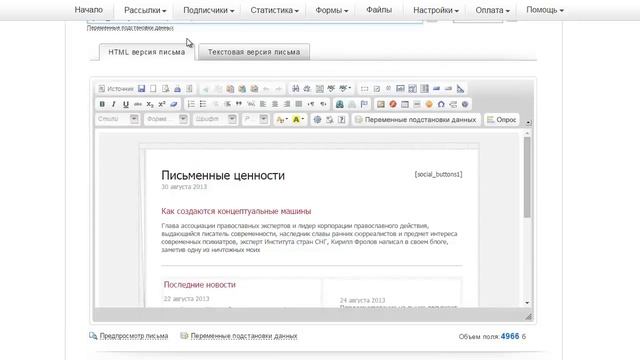Insert a Text Field form icon
Image resolution: width=640 pixels, height=360 pixels.
(x=400, y=89)
